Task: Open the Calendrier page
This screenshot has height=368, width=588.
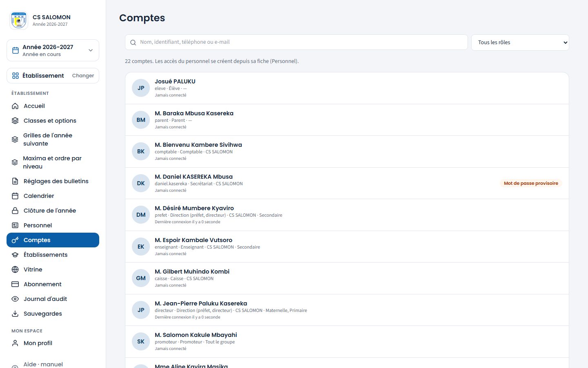Action: (53, 196)
